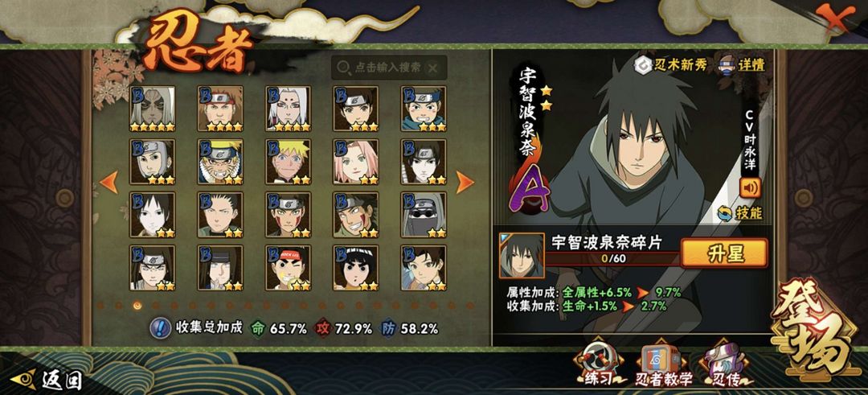
Task: Go to previous ninja page arrow
Action: [109, 183]
